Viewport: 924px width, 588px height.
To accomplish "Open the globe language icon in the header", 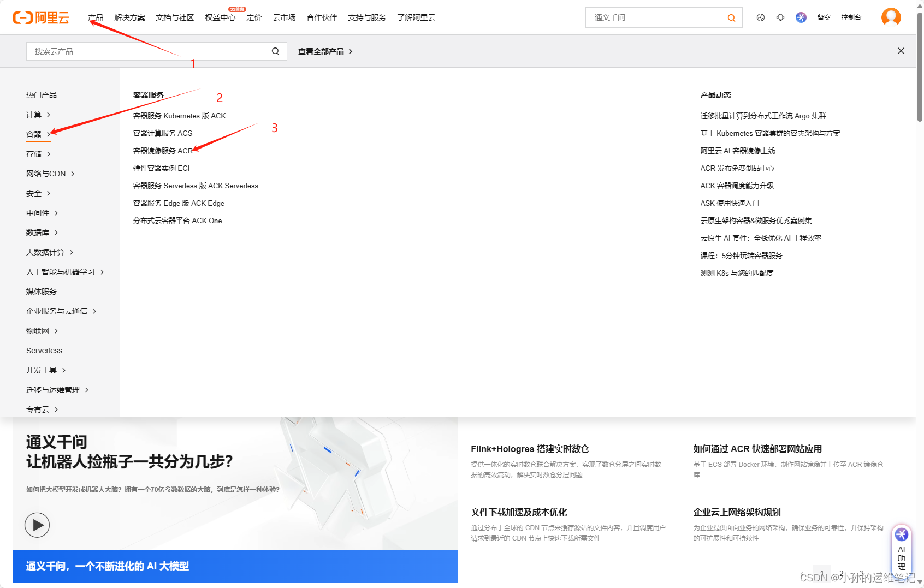I will (x=760, y=17).
